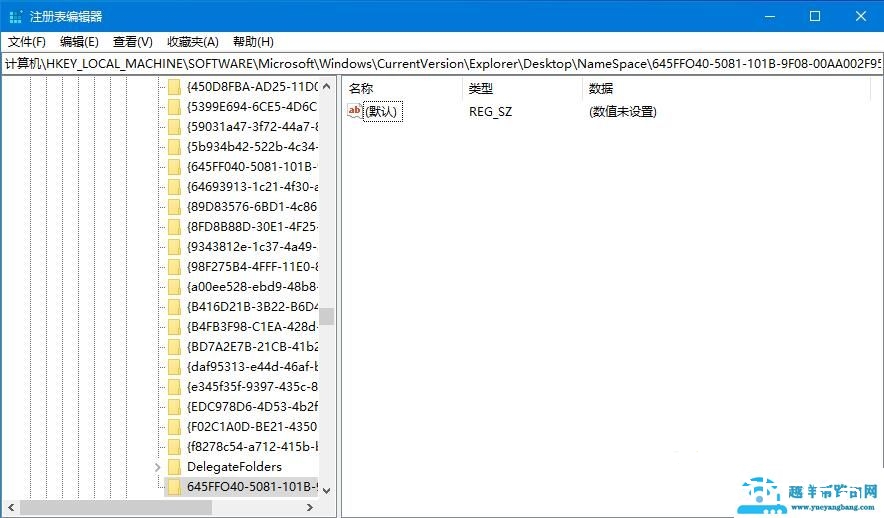Click folder icon of {64693913-1c21-4f30 key

click(174, 187)
